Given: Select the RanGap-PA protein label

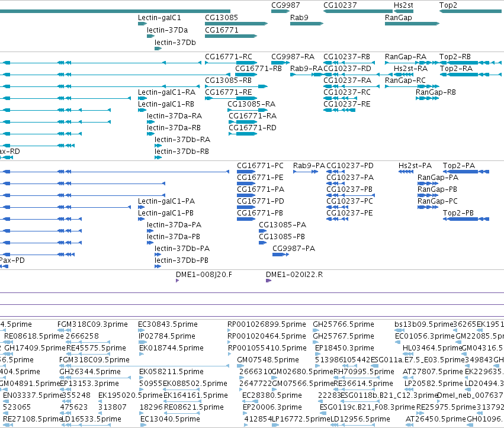Looking at the screenshot, I should [438, 178].
